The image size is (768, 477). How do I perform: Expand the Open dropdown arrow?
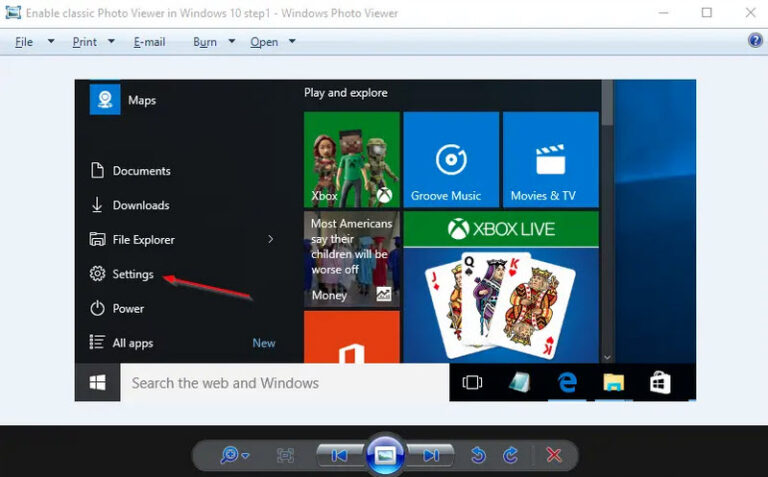(292, 42)
